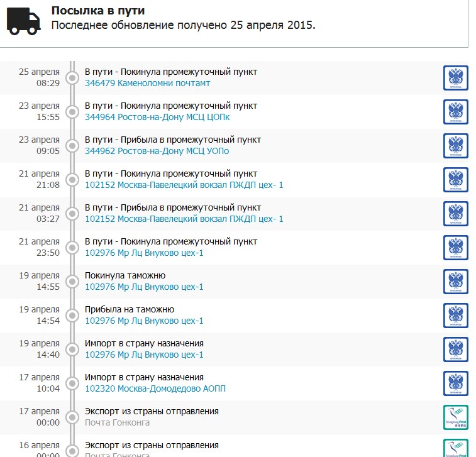Select timeline marker for 17 апреля 10:04

pyautogui.click(x=72, y=383)
